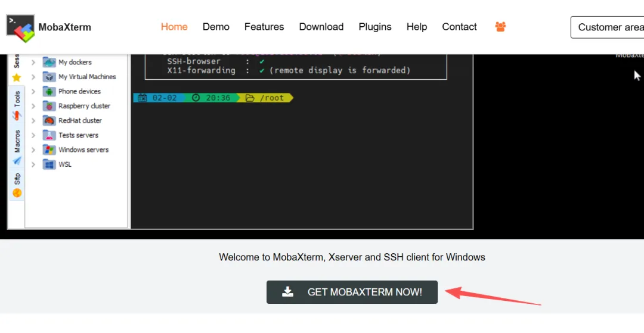This screenshot has width=644, height=333.
Task: Click the download icon in GET MOBAXTERM button
Action: 287,292
